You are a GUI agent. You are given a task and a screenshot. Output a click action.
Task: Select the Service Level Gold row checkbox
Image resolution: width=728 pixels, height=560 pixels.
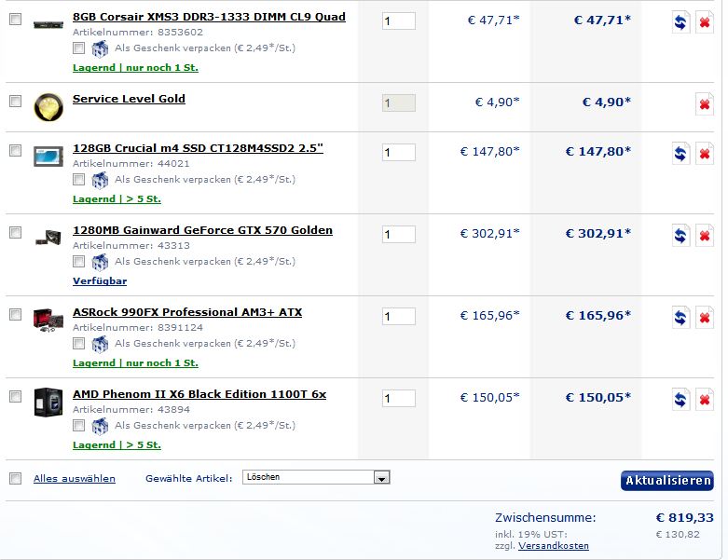click(15, 102)
